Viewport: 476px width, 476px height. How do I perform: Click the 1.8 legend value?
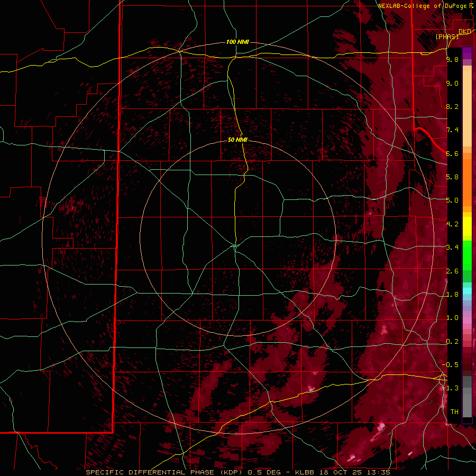pos(452,295)
